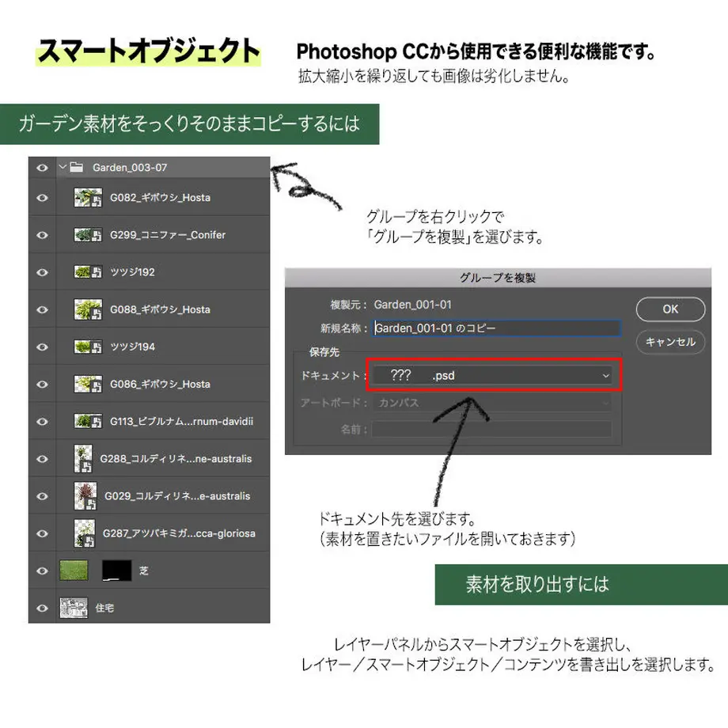
Task: Click the black layer mask on 芝 layer
Action: click(117, 571)
